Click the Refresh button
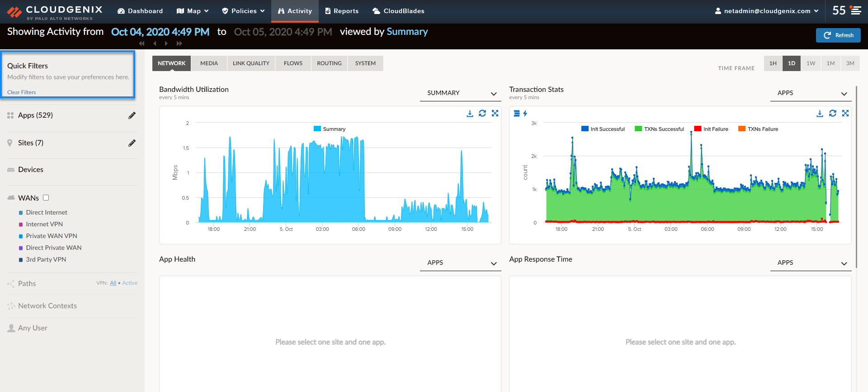 [x=838, y=35]
